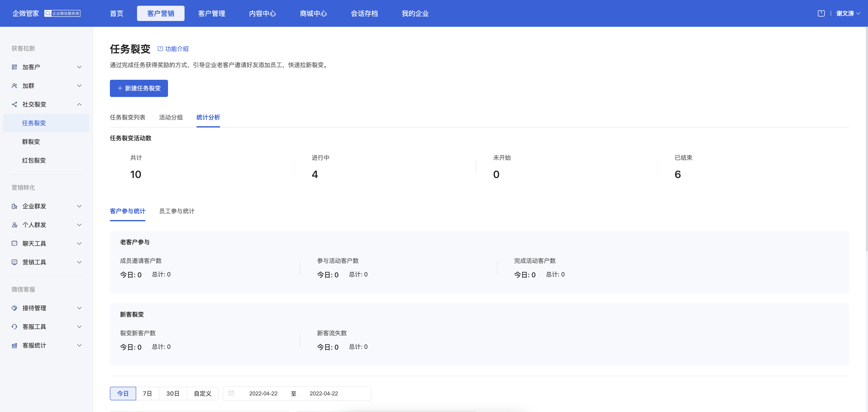
Task: Select 任务裂变 in sidebar
Action: 46,123
